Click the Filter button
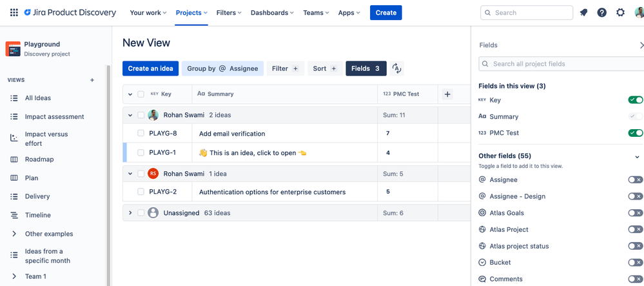Screen dimensions: 644x286 pos(286,68)
